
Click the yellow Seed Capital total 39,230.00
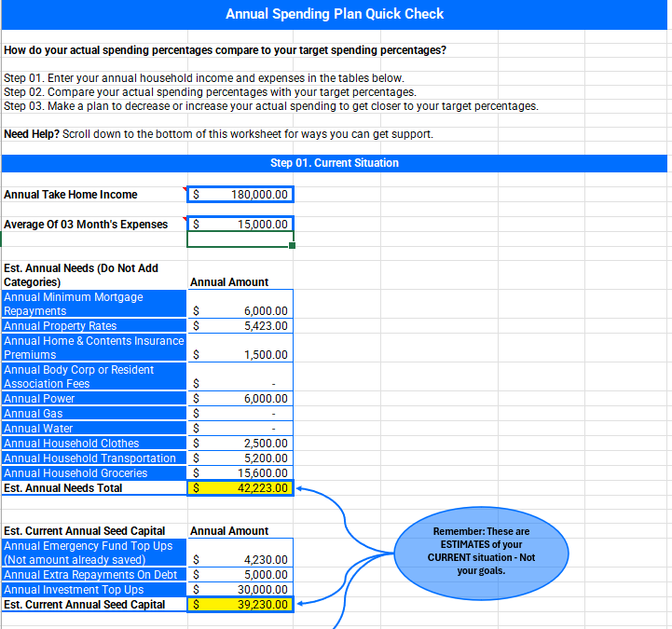click(x=240, y=605)
